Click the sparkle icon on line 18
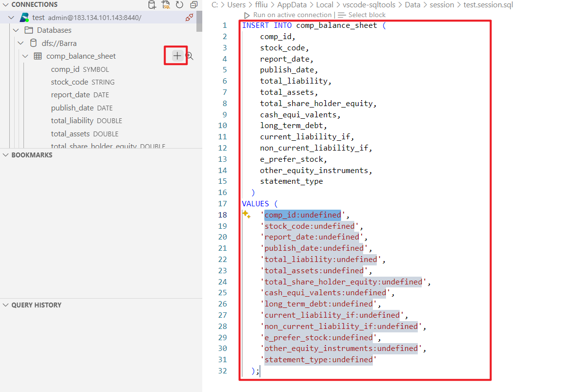Image resolution: width=580 pixels, height=392 pixels. click(246, 215)
